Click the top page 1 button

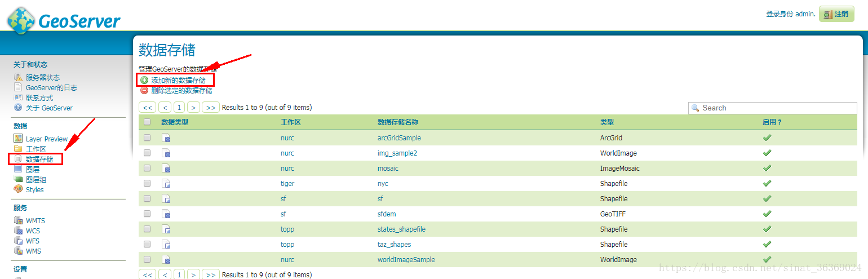coord(179,108)
